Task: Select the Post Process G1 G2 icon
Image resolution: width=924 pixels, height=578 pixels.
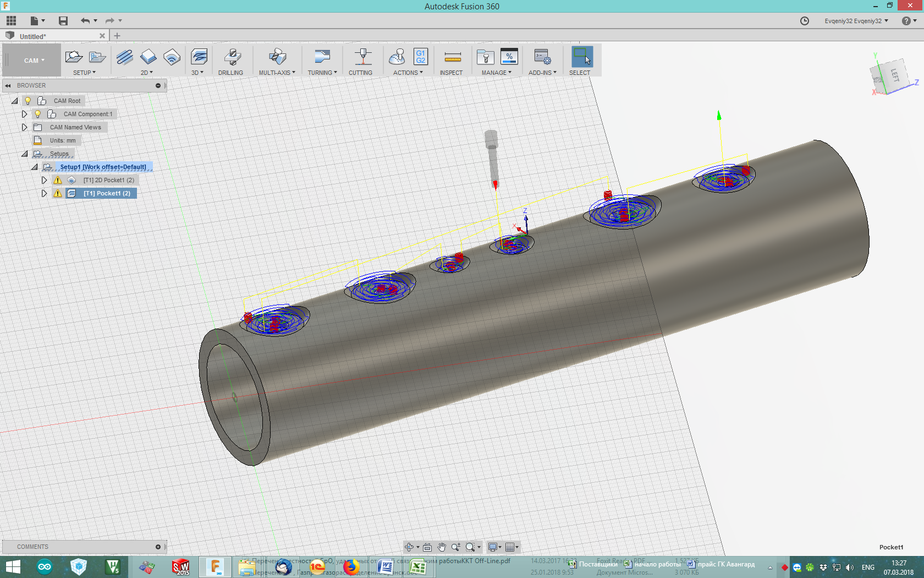Action: [x=420, y=57]
